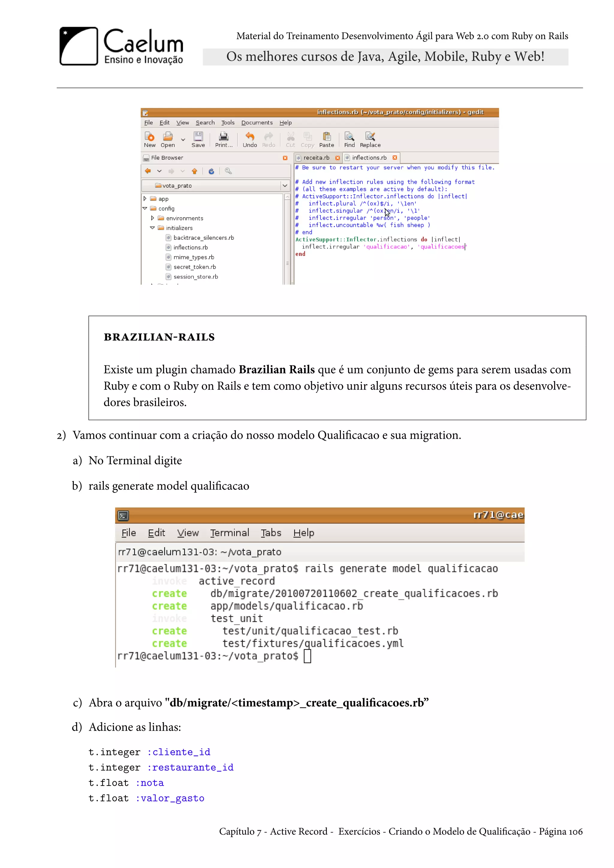Select mime_types.rb in file tree
This screenshot has height=868, width=614.
point(194,257)
